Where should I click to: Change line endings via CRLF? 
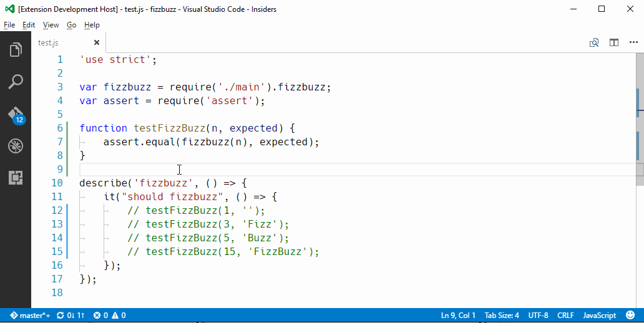pyautogui.click(x=565, y=315)
